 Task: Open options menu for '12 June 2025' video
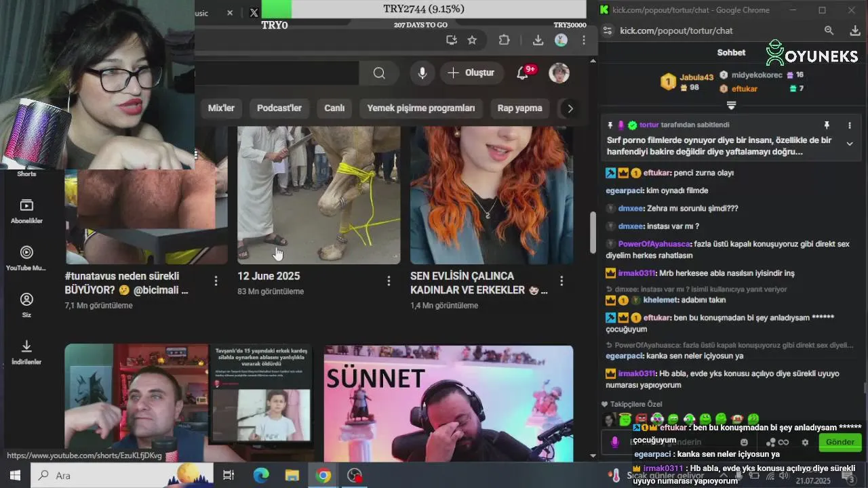coord(389,281)
